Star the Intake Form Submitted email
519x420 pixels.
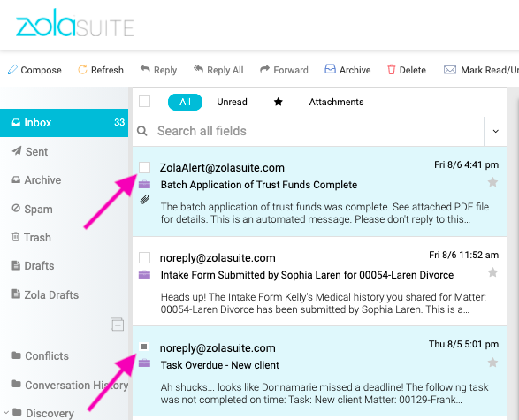click(492, 272)
